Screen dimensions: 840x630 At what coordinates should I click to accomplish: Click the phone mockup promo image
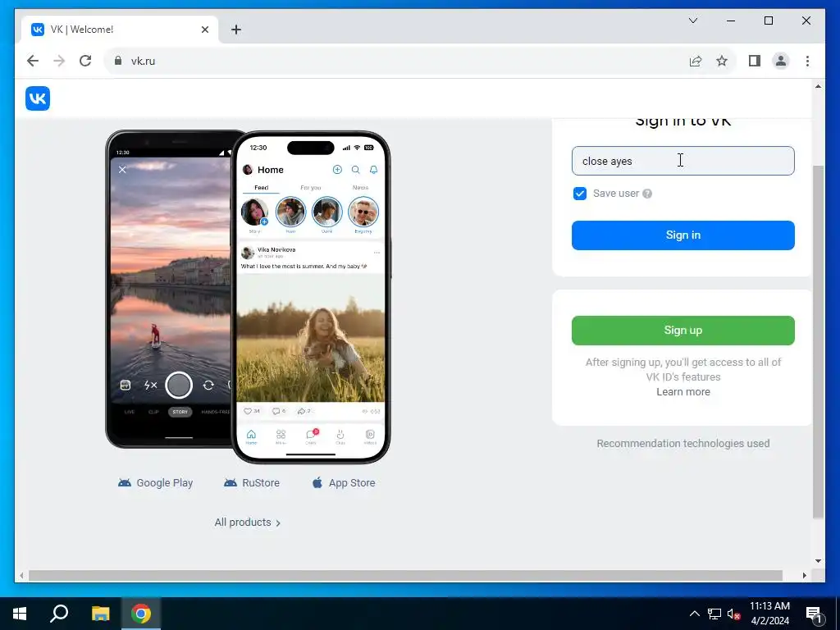(248, 297)
